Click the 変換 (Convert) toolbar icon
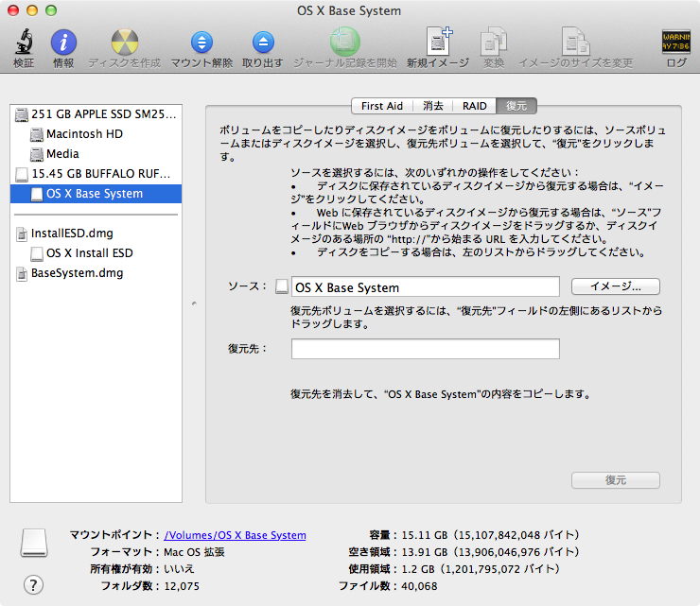The width and height of the screenshot is (700, 606). [x=494, y=42]
